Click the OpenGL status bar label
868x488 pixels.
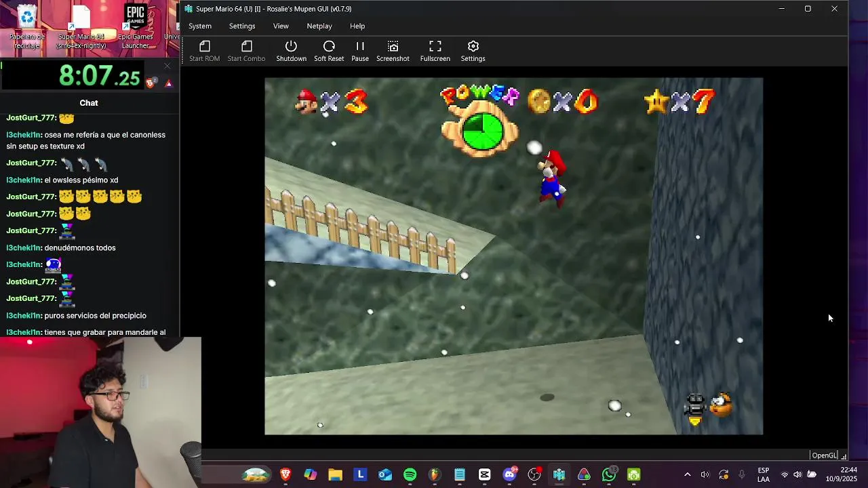[824, 455]
